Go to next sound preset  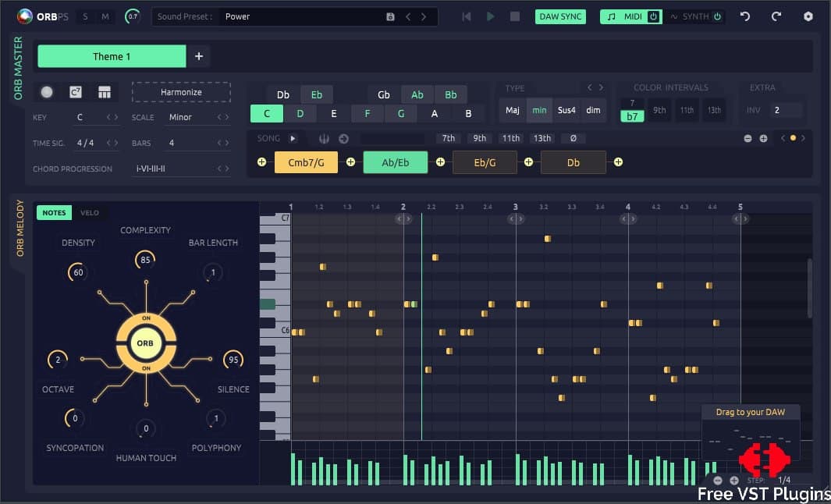424,16
